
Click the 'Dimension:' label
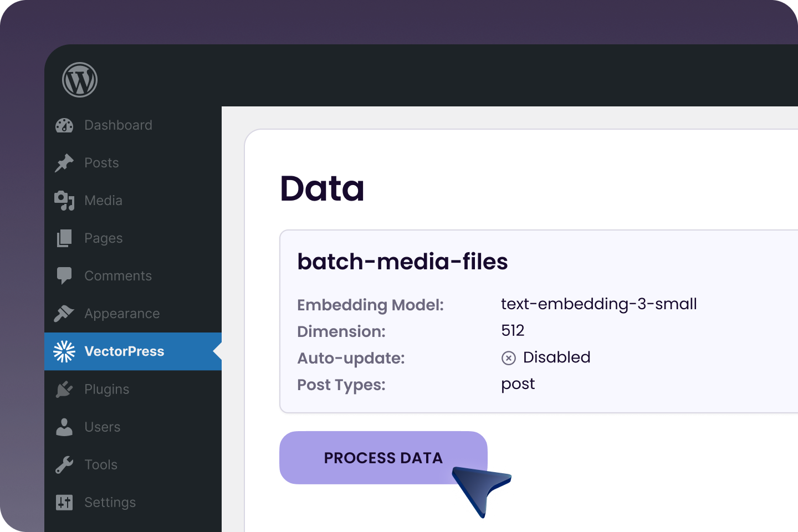tap(341, 331)
